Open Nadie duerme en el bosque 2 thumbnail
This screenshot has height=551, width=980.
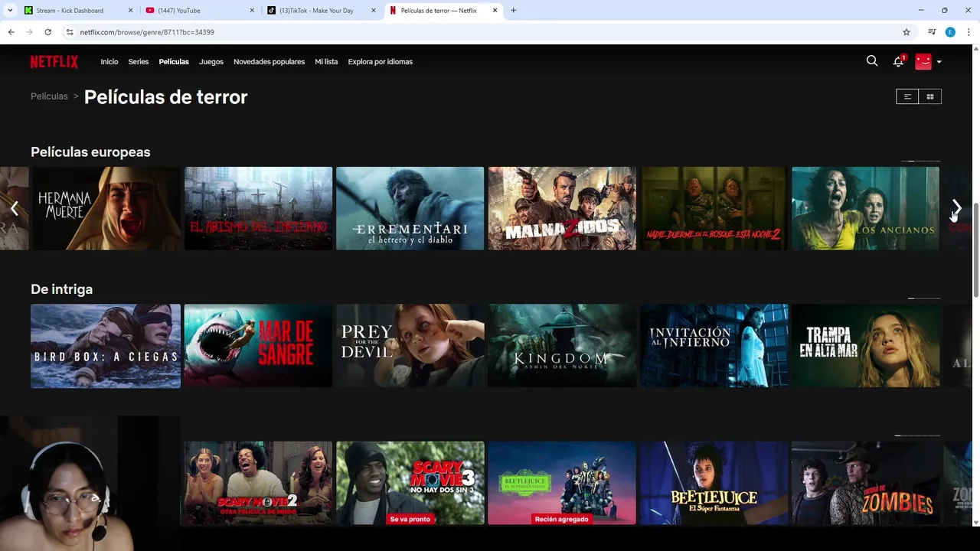point(714,208)
